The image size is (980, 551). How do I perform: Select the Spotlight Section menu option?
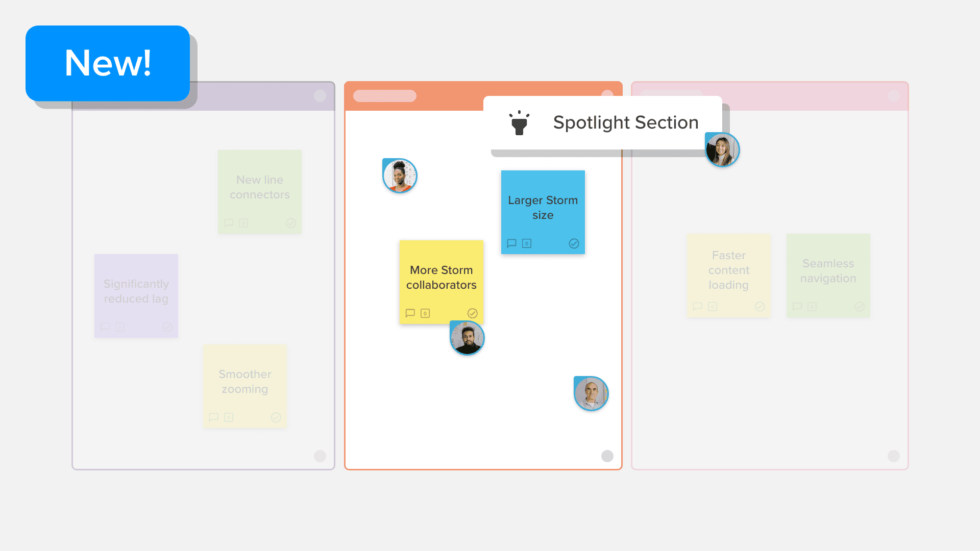[603, 122]
